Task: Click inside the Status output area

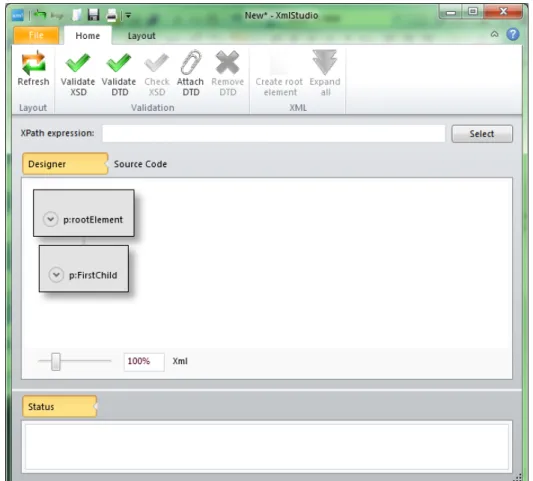Action: (x=267, y=447)
